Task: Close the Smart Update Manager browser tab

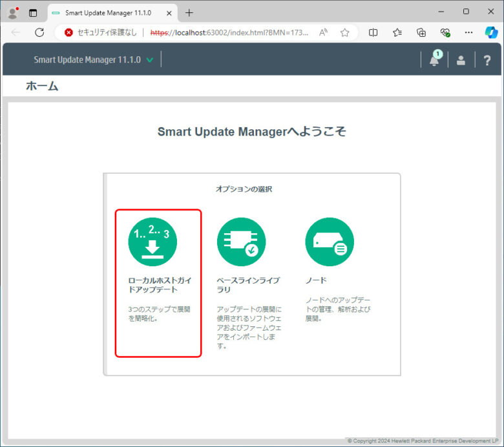Action: point(169,13)
